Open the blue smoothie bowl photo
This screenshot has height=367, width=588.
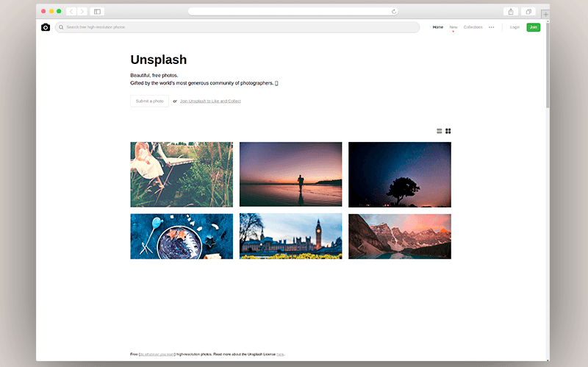pyautogui.click(x=182, y=236)
